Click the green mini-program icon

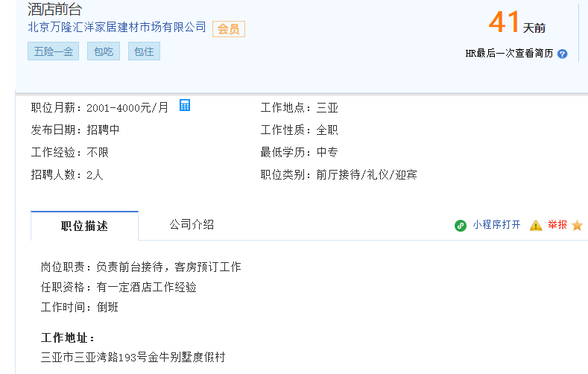coord(461,226)
